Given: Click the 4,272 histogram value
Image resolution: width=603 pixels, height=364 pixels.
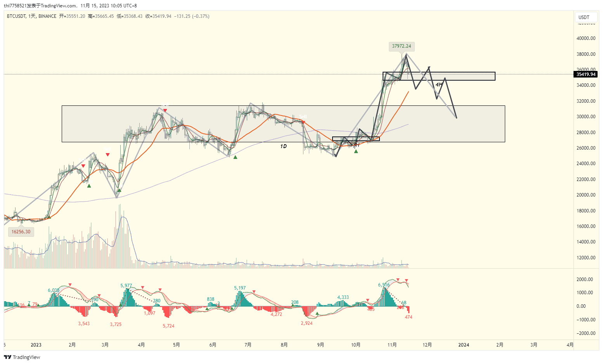Looking at the screenshot, I should pos(276,314).
